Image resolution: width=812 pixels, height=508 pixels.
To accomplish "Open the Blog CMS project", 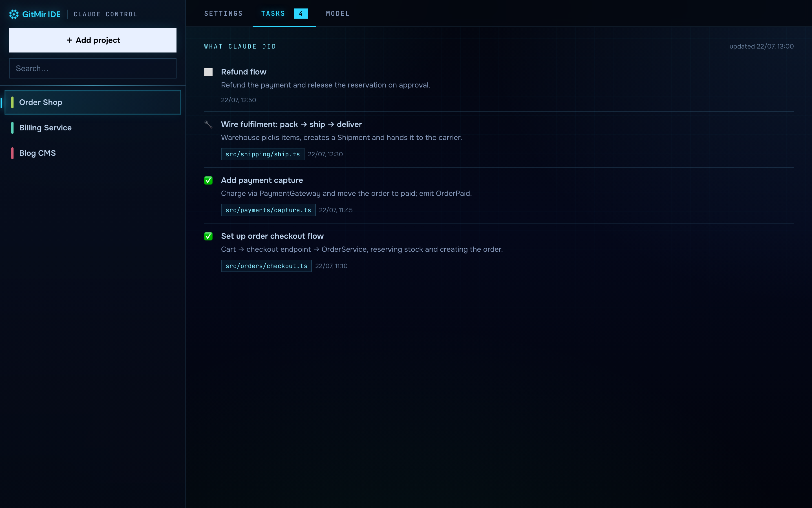I will coord(92,153).
